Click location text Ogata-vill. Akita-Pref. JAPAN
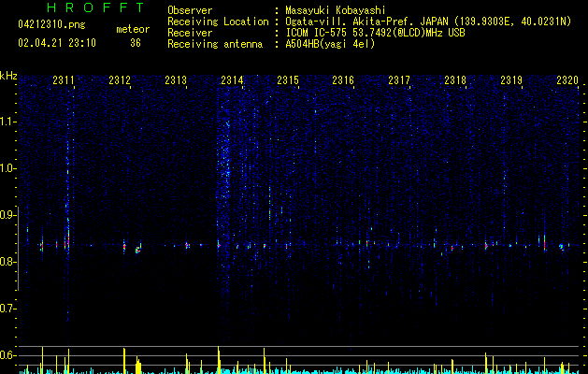The height and width of the screenshot is (374, 588). (x=366, y=22)
